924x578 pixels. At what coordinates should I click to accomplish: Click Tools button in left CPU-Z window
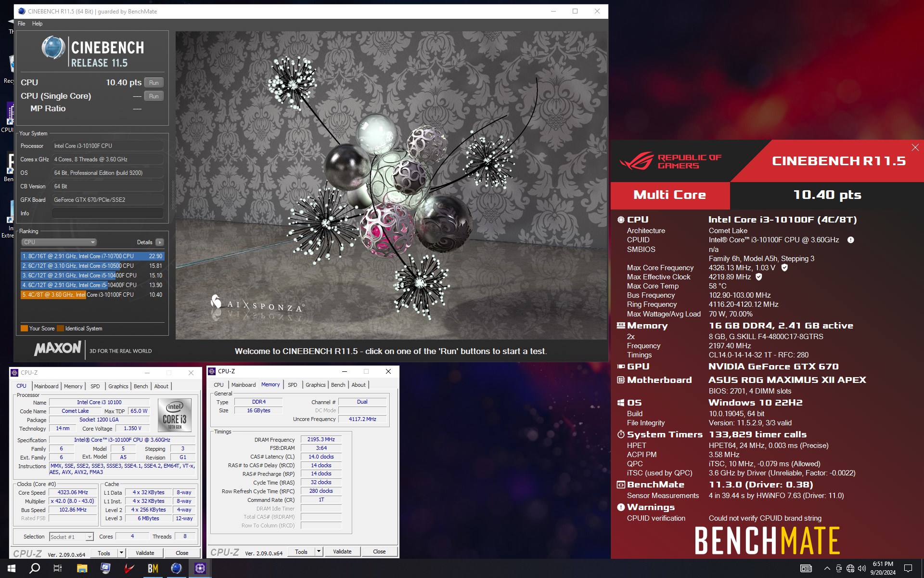pos(104,553)
